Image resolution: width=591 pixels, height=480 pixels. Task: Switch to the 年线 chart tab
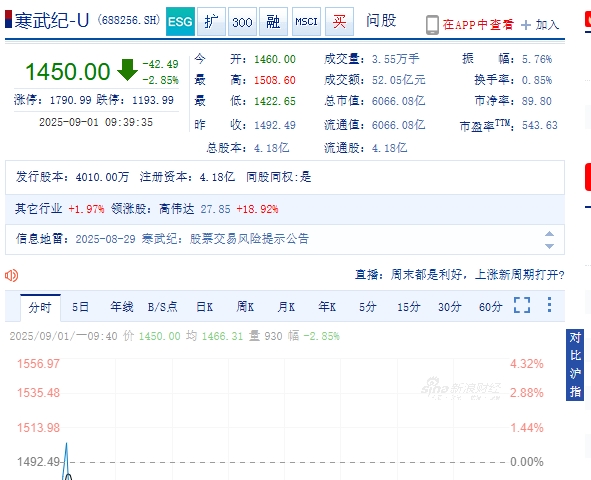coord(122,307)
